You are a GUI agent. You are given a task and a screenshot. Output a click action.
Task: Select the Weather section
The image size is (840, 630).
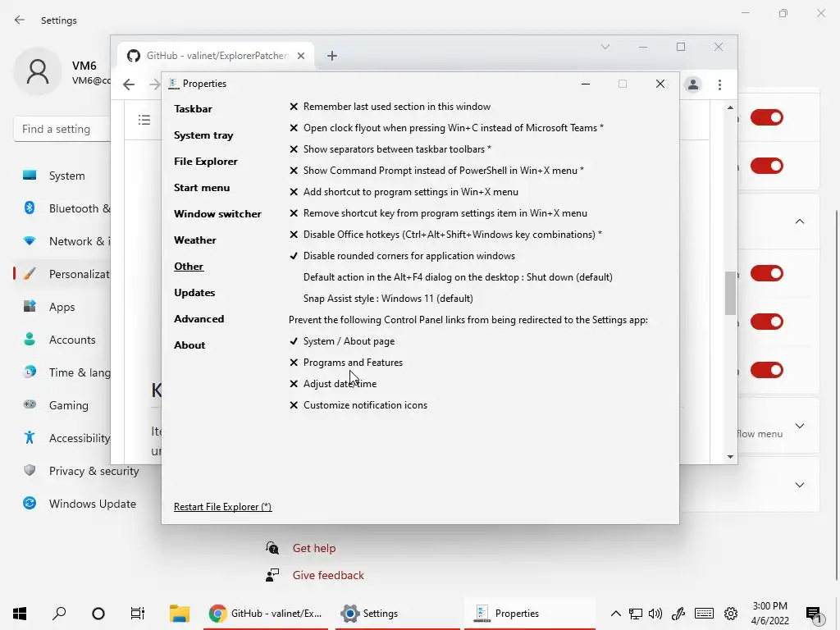[x=195, y=240]
